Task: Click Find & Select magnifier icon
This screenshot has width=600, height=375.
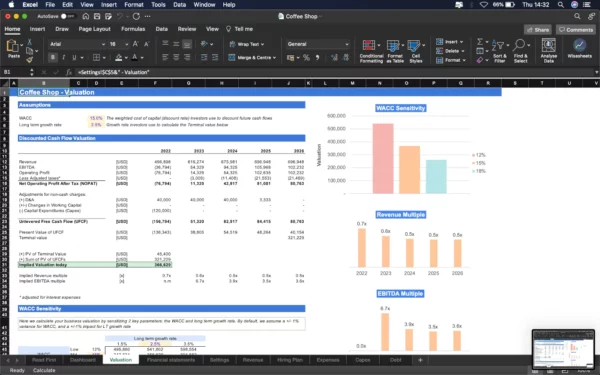Action: (519, 45)
